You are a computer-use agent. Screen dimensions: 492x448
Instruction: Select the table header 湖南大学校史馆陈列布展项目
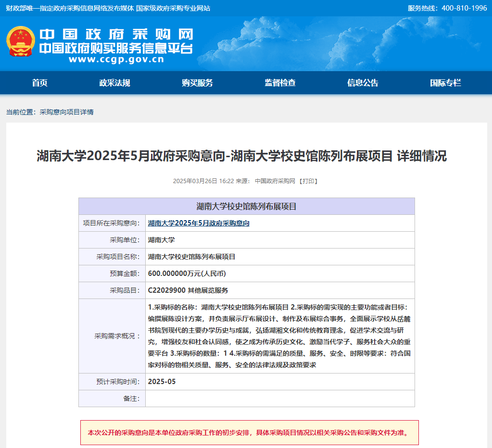pyautogui.click(x=246, y=206)
